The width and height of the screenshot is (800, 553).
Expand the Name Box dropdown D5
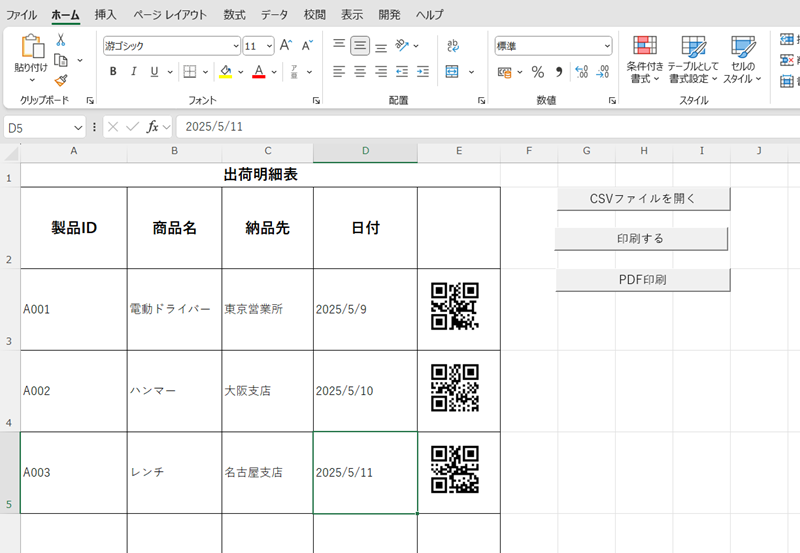point(78,128)
